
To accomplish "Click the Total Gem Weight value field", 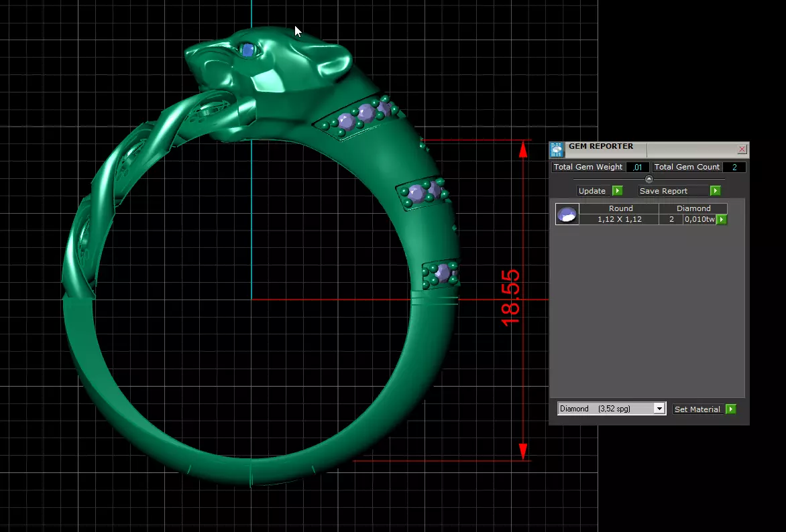I will point(637,168).
